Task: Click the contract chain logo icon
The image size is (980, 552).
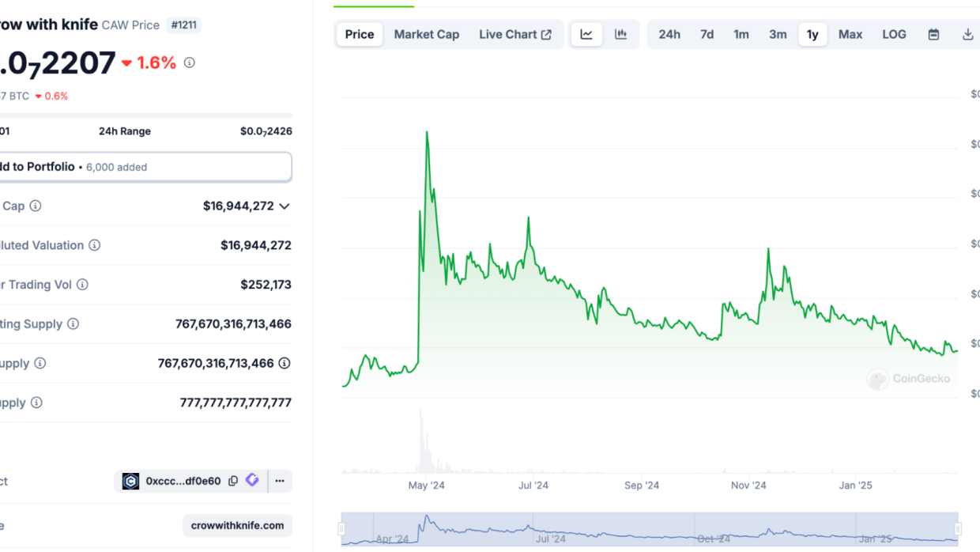Action: [x=131, y=481]
